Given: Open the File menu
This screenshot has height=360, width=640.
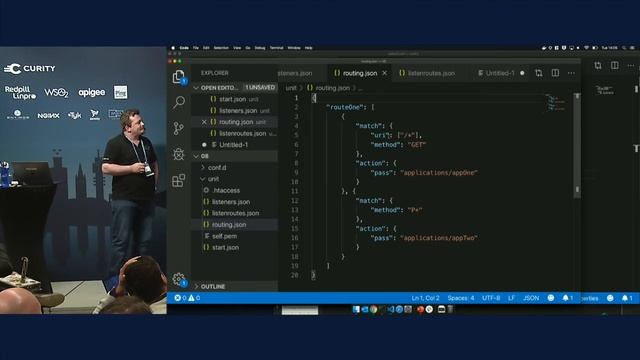Looking at the screenshot, I should click(x=196, y=48).
